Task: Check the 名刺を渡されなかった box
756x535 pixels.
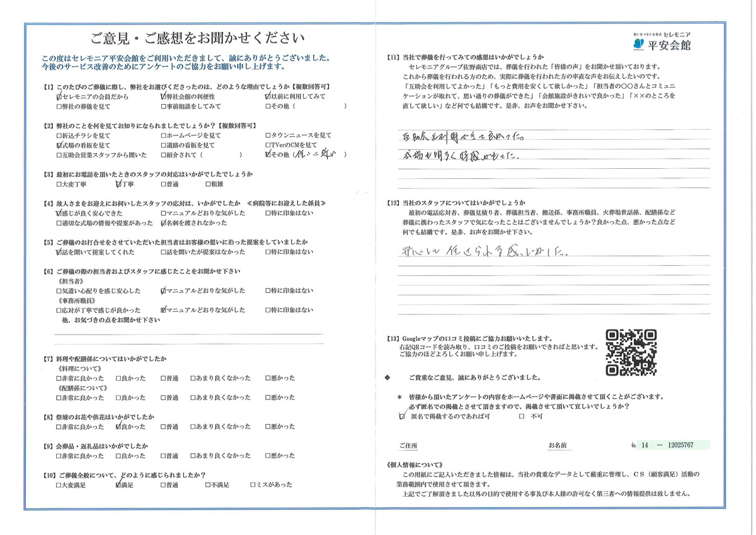Action: tap(164, 224)
